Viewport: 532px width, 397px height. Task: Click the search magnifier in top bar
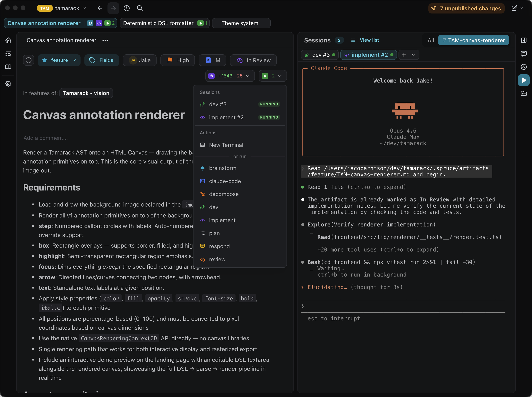coord(140,8)
